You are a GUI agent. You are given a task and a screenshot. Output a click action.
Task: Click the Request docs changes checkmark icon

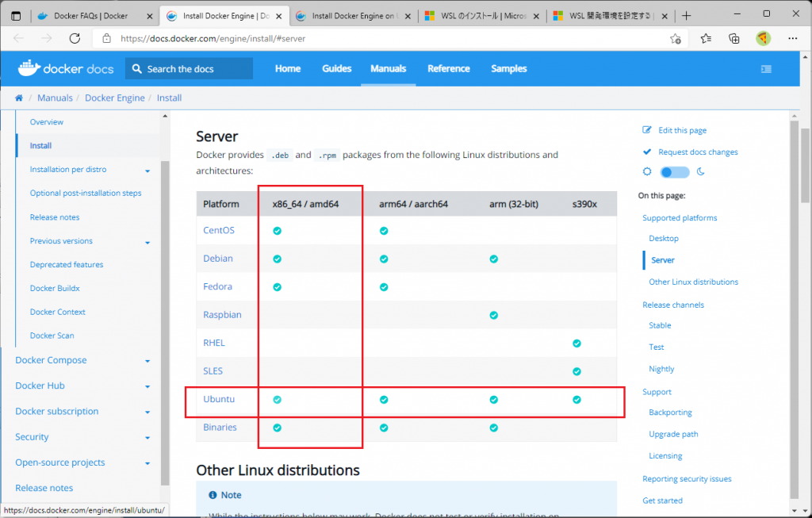click(x=647, y=152)
